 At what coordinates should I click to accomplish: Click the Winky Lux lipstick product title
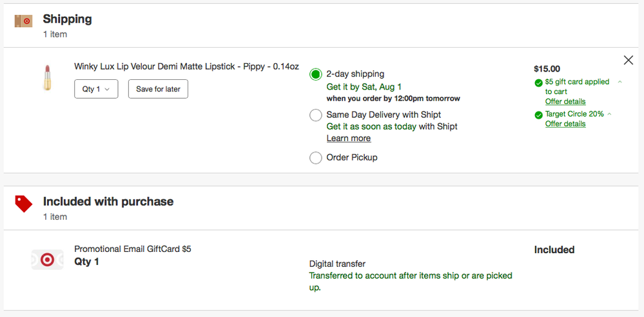pos(186,66)
